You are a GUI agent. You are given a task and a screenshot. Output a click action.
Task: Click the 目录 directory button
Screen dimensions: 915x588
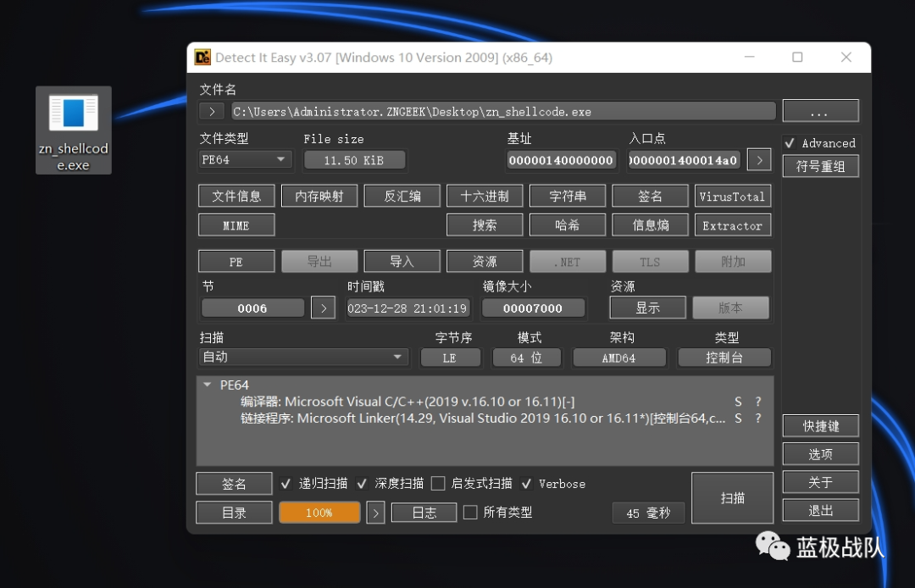[234, 512]
